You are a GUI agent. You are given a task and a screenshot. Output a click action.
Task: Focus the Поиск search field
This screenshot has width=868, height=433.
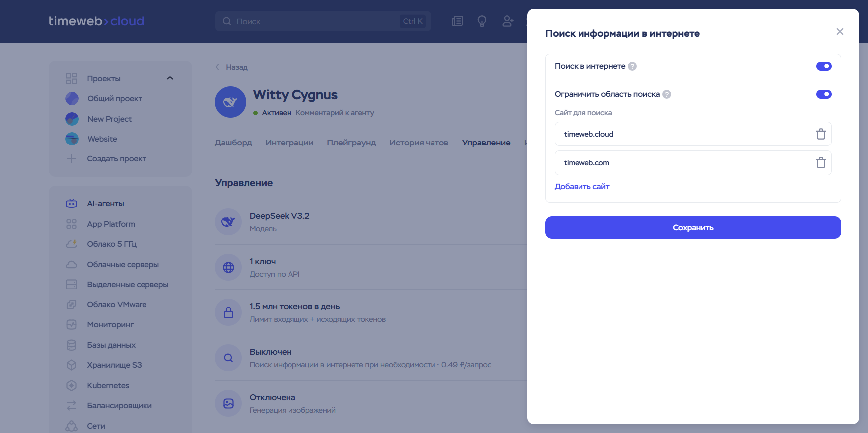pos(323,21)
